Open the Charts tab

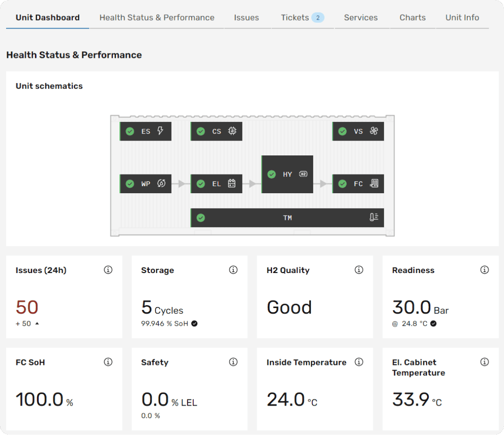pos(413,17)
